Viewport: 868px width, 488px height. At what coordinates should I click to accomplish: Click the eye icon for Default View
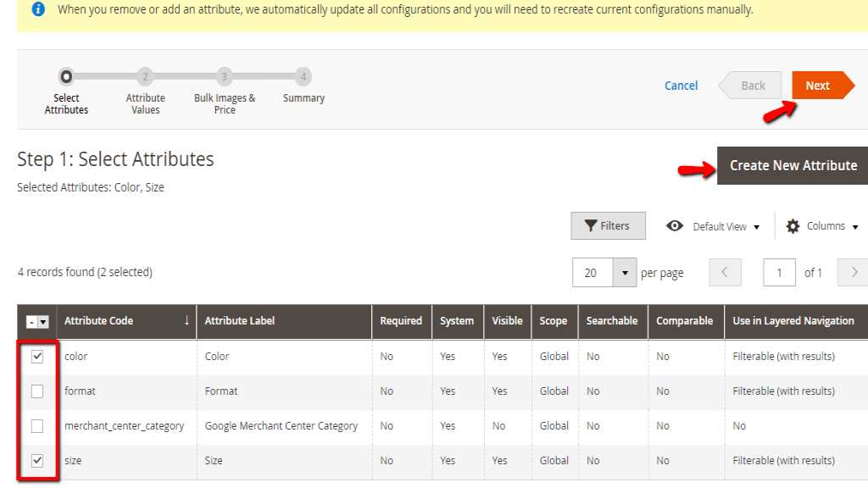tap(675, 225)
